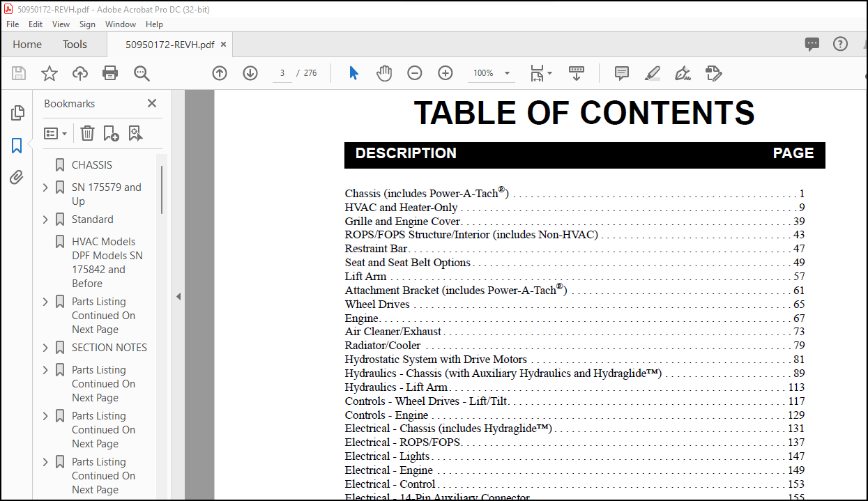Open the Edit menu

point(36,24)
